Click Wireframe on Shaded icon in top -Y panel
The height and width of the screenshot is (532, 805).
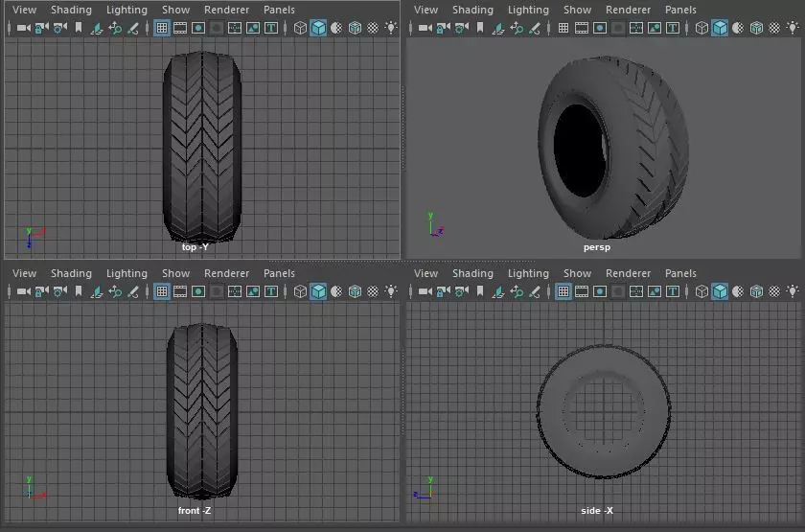pyautogui.click(x=355, y=28)
